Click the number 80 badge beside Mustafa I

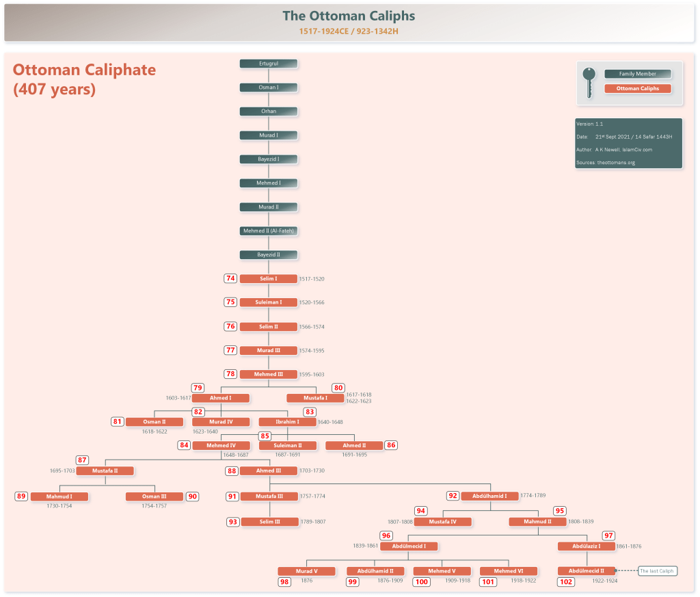coord(338,388)
